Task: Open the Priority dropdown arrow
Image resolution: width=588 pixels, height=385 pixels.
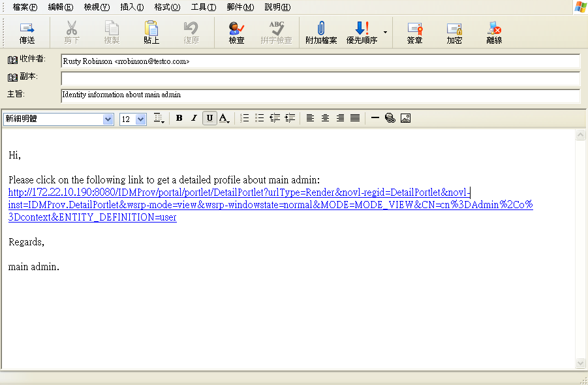Action: pyautogui.click(x=385, y=32)
